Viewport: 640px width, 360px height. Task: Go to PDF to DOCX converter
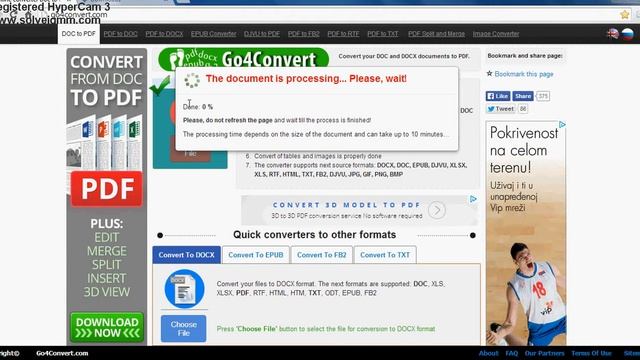164,34
